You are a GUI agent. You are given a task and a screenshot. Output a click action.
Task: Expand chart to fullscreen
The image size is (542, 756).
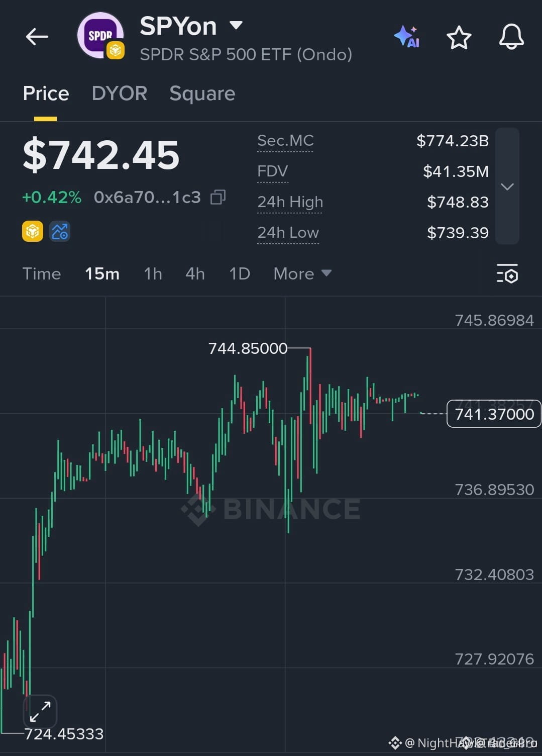click(40, 711)
